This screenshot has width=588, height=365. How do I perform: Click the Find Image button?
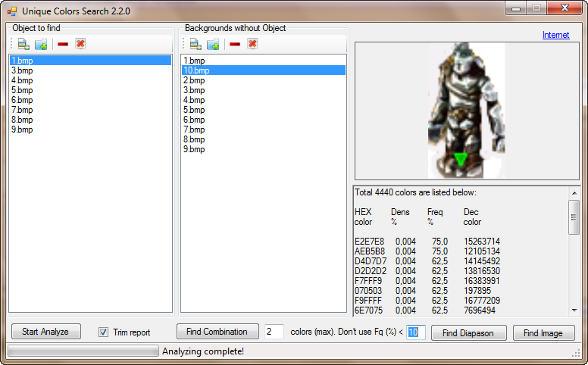[543, 332]
